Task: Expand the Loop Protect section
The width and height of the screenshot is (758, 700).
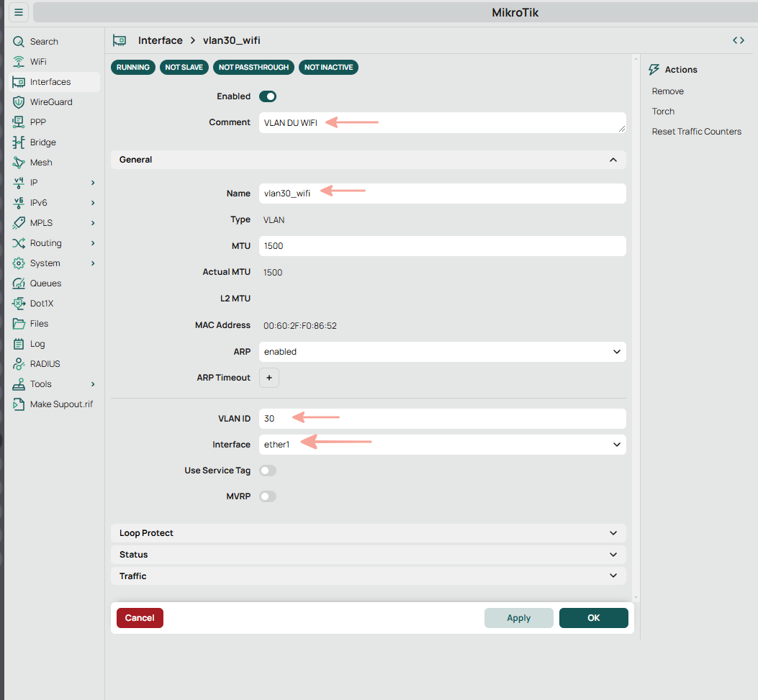Action: tap(368, 533)
